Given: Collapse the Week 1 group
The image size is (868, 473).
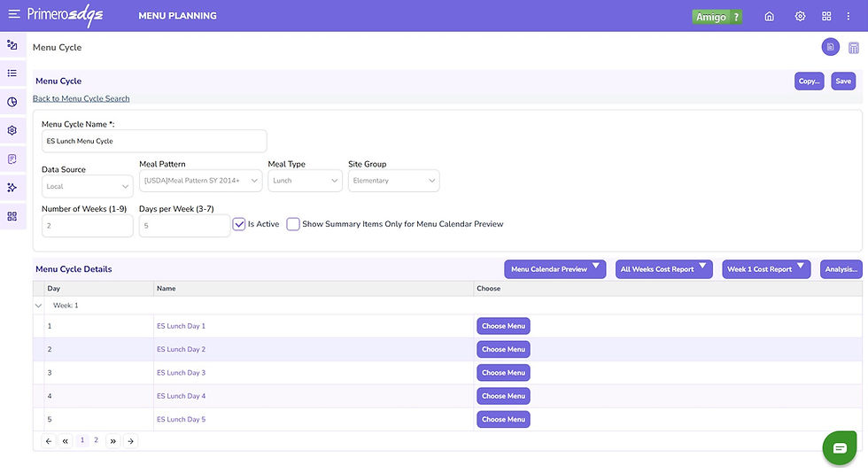Looking at the screenshot, I should [38, 306].
